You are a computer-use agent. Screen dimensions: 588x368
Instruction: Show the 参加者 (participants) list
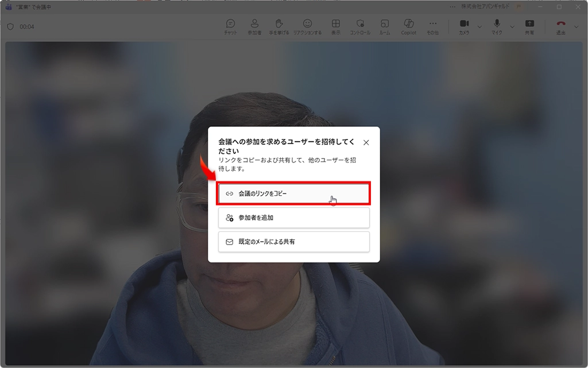click(254, 27)
